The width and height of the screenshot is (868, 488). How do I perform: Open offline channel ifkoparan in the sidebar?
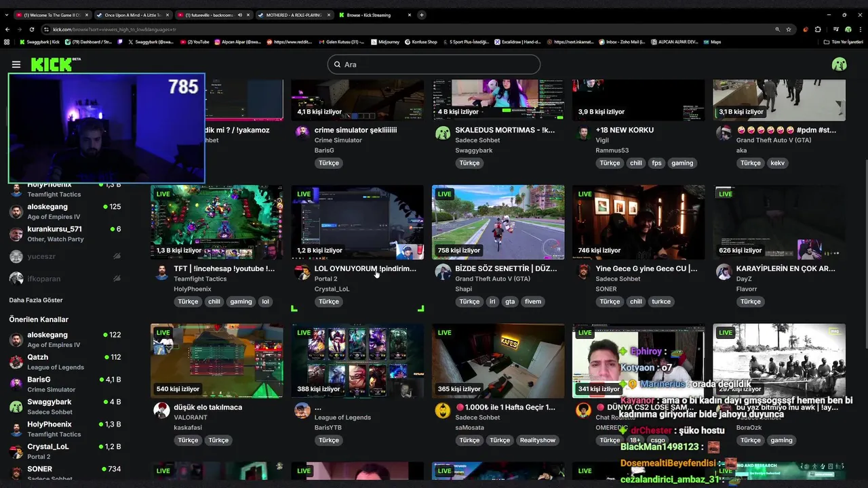65,279
